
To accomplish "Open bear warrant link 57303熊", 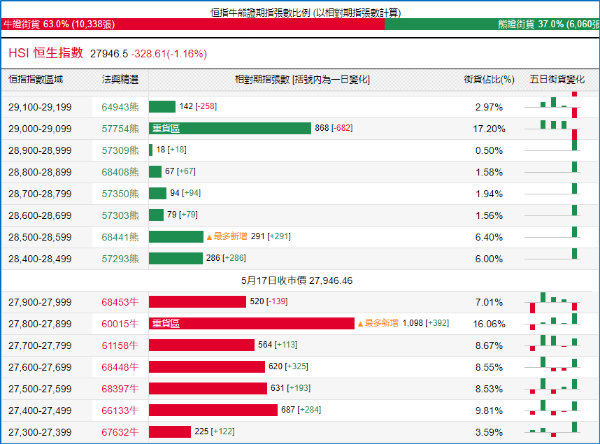I will [x=120, y=215].
